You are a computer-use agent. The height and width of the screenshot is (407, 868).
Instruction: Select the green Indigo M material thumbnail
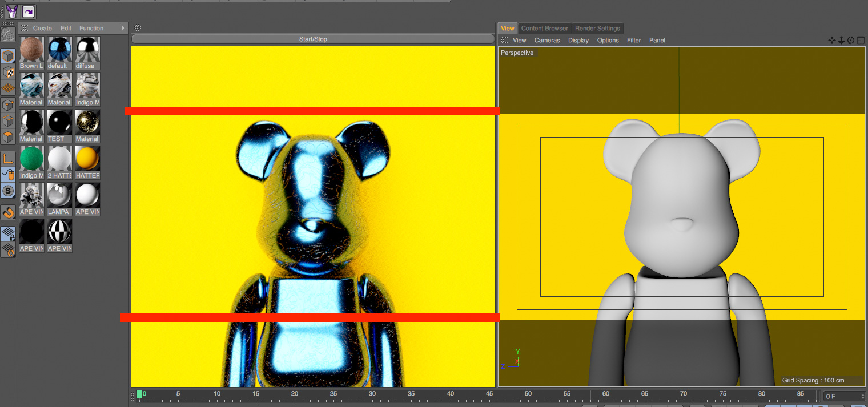[31, 159]
